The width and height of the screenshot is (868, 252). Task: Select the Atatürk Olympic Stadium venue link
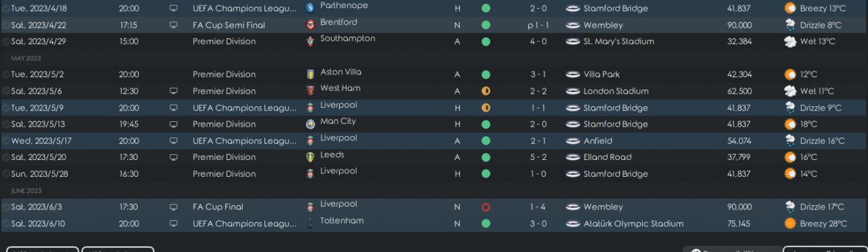click(633, 224)
